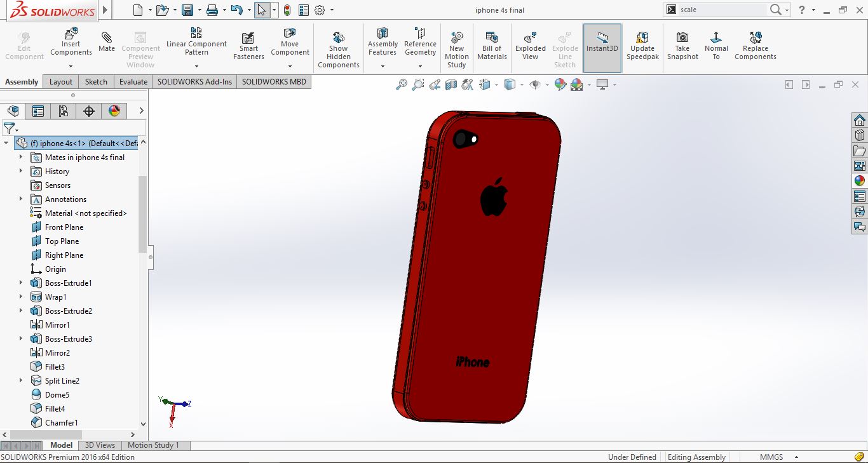Switch to the Layout tab

click(61, 81)
